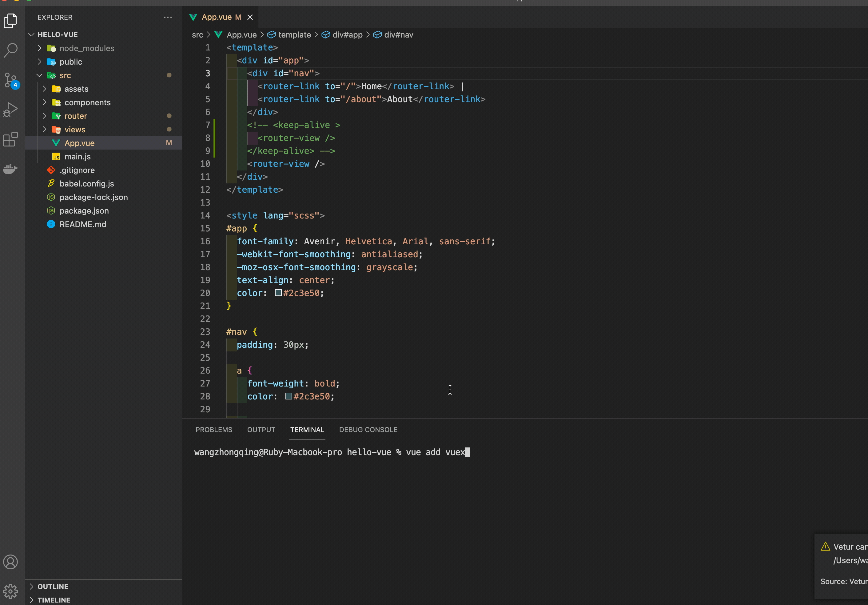
Task: Place cursor on router-view line 10
Action: pyautogui.click(x=286, y=164)
